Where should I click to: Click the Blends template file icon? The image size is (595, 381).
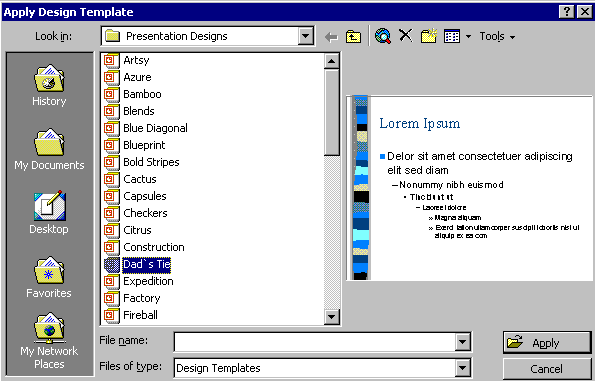click(112, 111)
